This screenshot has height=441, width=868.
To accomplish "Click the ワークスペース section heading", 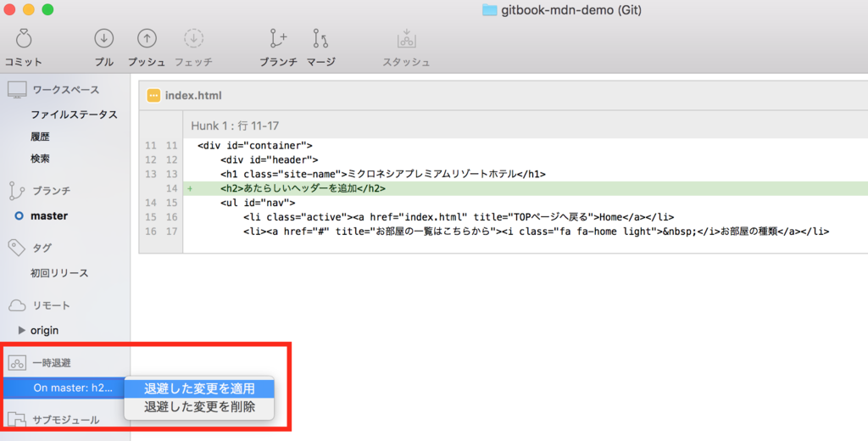I will click(x=66, y=90).
